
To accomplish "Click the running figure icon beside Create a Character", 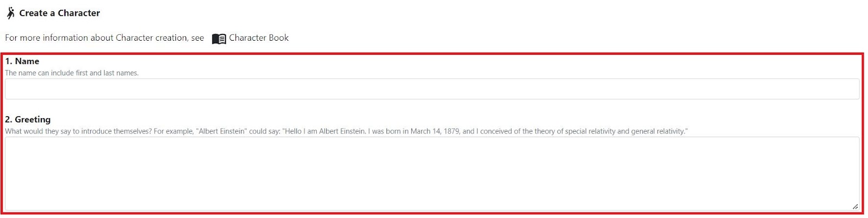I will pos(10,13).
